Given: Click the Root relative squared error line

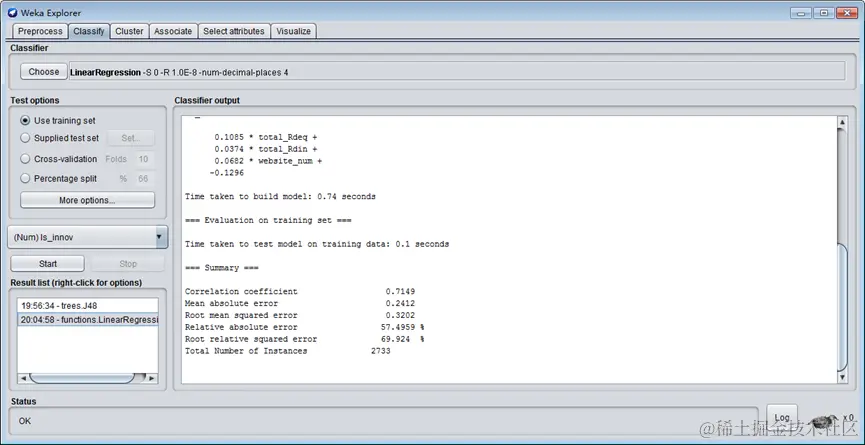Looking at the screenshot, I should coord(304,339).
